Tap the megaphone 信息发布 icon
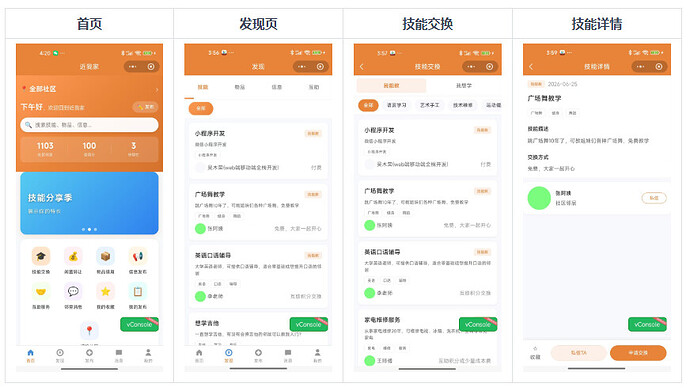 click(137, 256)
